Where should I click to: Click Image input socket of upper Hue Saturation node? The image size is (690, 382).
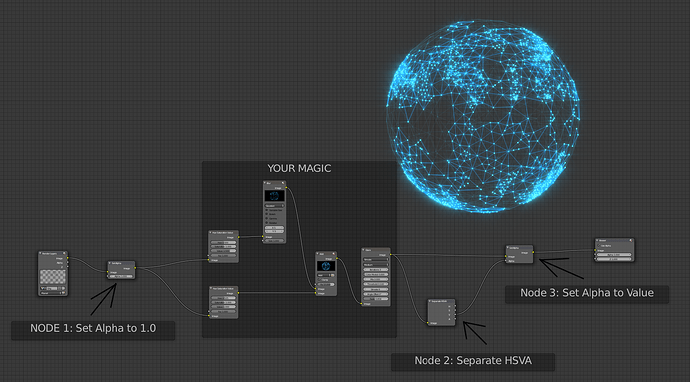coord(208,260)
